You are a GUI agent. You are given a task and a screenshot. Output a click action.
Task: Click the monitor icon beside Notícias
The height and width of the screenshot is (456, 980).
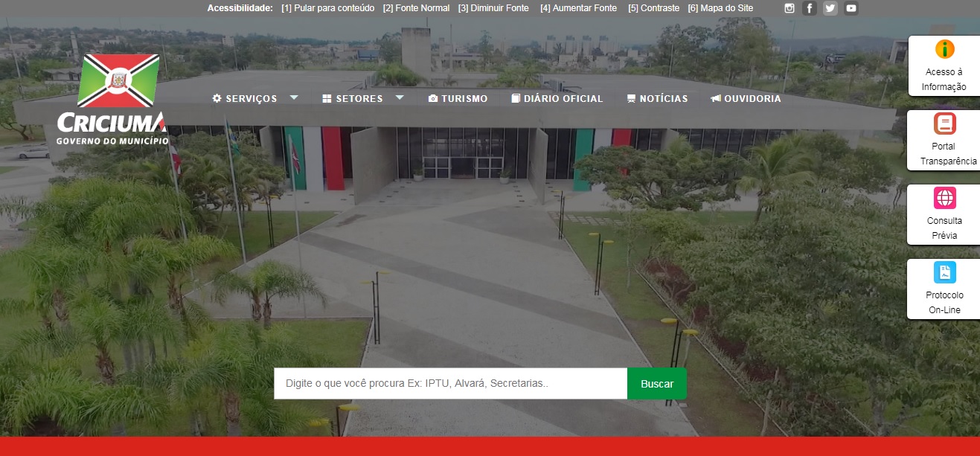(632, 98)
